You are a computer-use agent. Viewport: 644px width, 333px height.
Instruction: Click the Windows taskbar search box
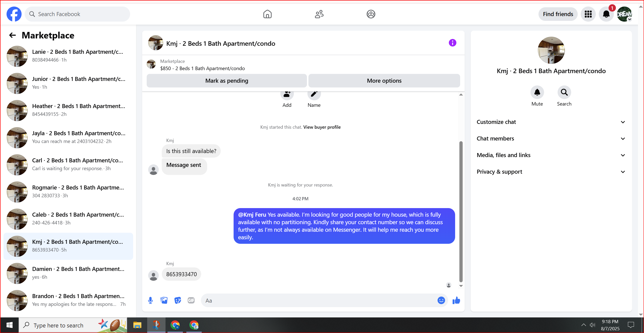coord(73,325)
